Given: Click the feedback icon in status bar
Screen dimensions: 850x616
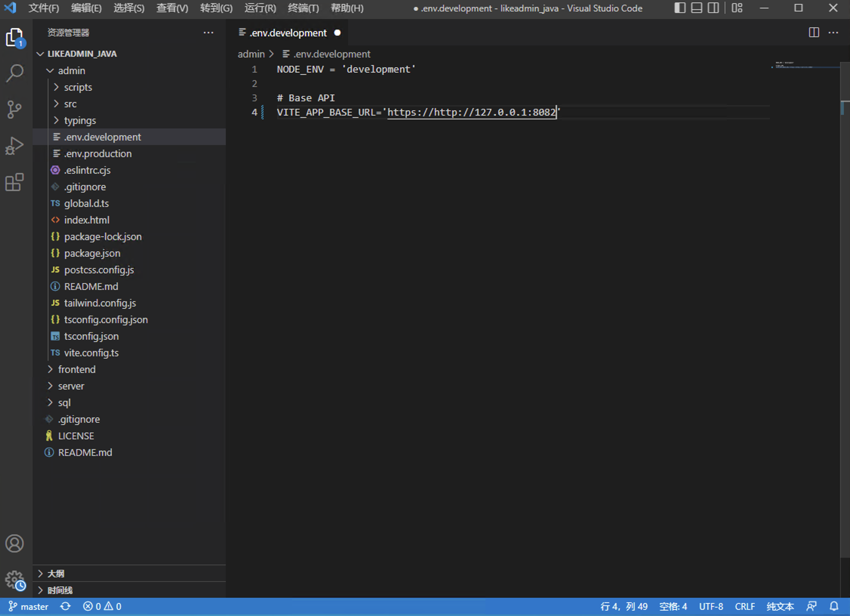Looking at the screenshot, I should pos(812,607).
